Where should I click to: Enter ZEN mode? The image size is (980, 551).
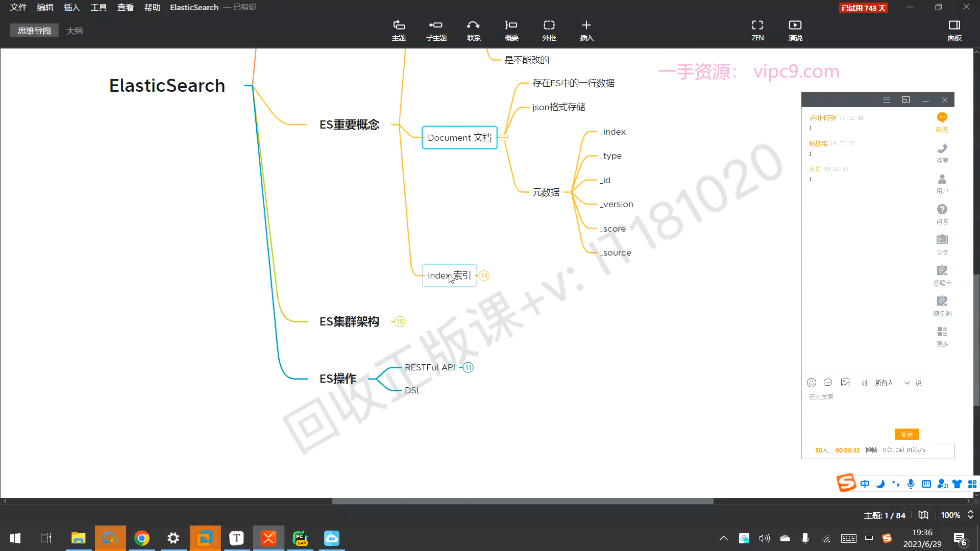coord(757,30)
